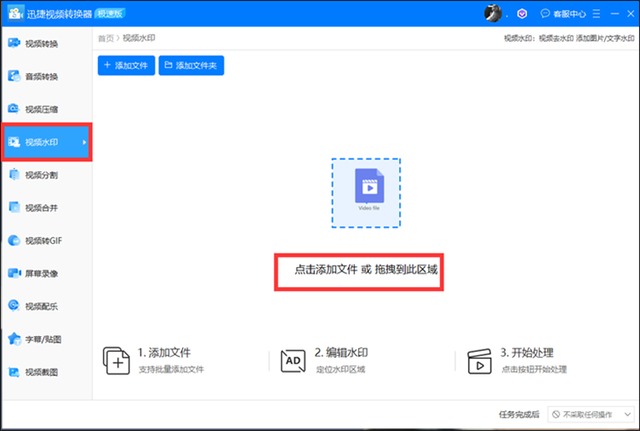This screenshot has width=640, height=431.
Task: Expand the 视频水印 sidebar arrow
Action: click(84, 143)
